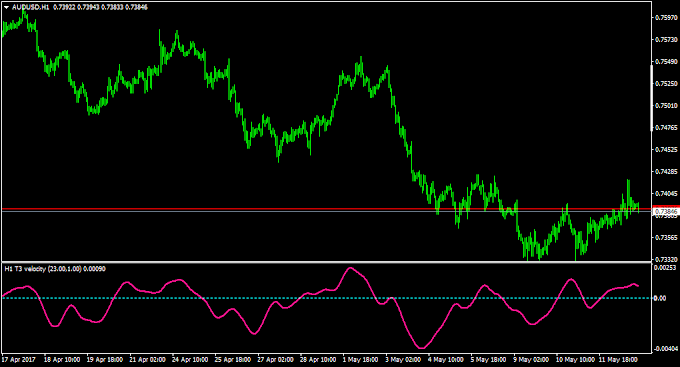680x367 pixels.
Task: Select the 1 May 18:00 time label
Action: point(360,360)
